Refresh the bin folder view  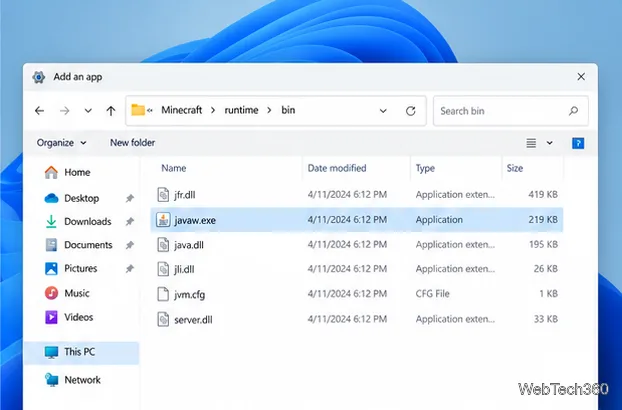point(411,111)
